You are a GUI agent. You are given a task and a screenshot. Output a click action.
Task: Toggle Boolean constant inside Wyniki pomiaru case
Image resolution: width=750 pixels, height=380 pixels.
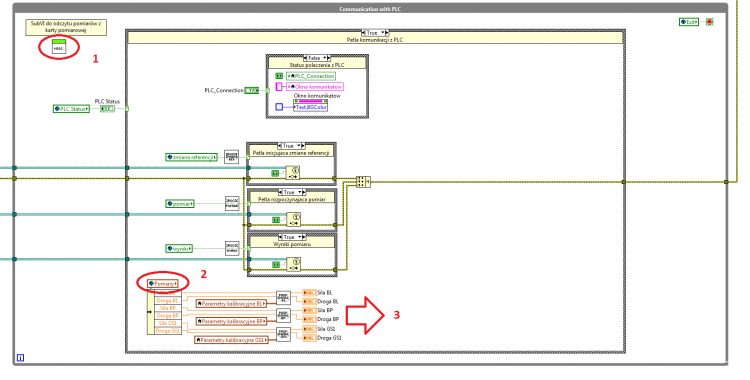click(x=276, y=264)
